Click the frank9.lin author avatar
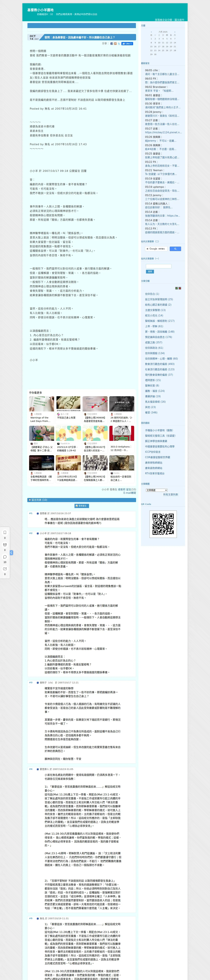The image size is (210, 980). tap(58, 444)
